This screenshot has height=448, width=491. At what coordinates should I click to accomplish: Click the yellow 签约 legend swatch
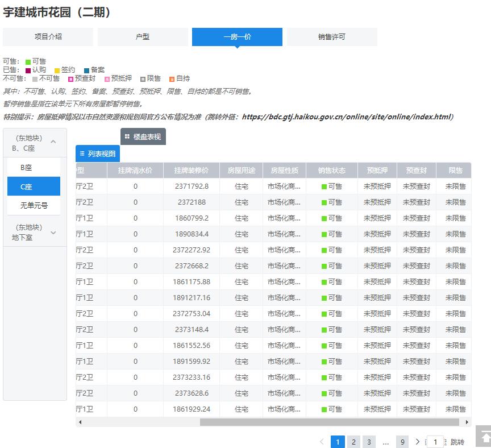coord(57,70)
